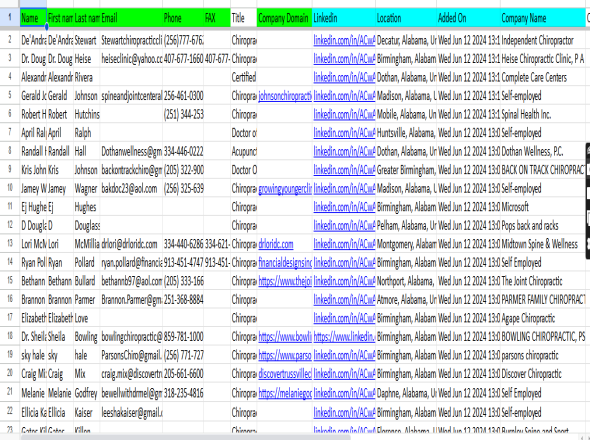Select the Name header cell
590x440 pixels.
tap(33, 18)
